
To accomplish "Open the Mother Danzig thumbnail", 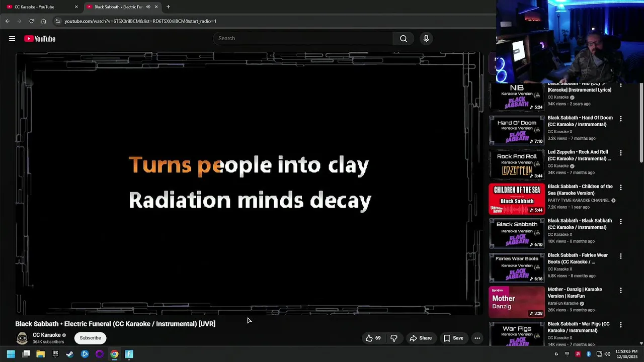I will [517, 302].
